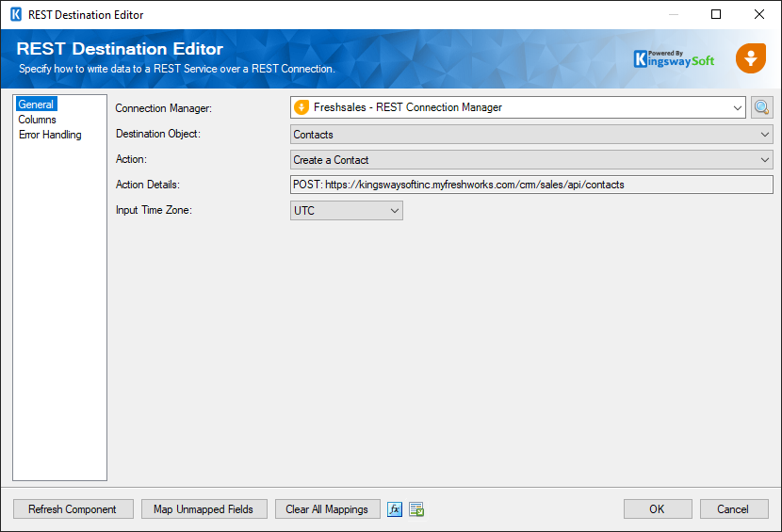Open the Destination Object Contacts dropdown
782x532 pixels.
[531, 134]
